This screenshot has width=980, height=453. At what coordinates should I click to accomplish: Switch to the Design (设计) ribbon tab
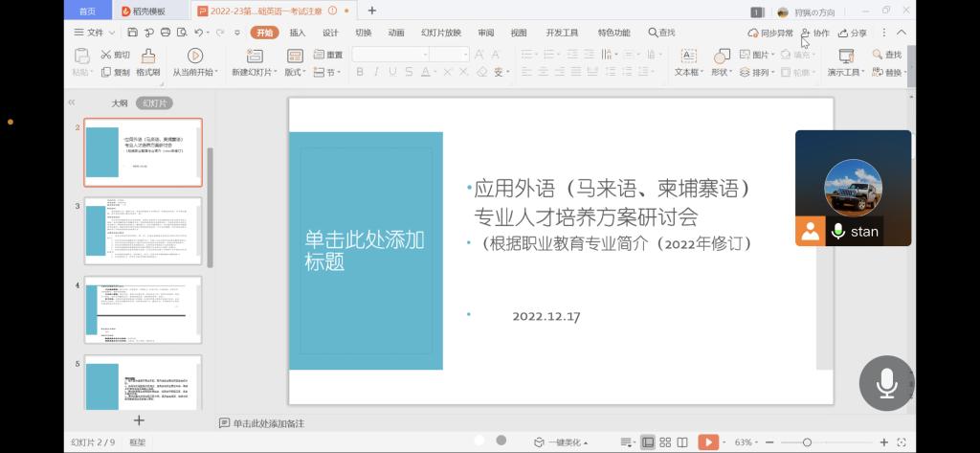click(330, 33)
